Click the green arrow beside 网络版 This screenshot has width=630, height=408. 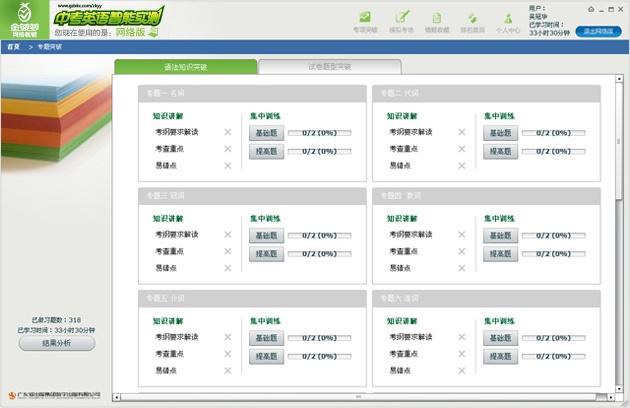click(153, 32)
